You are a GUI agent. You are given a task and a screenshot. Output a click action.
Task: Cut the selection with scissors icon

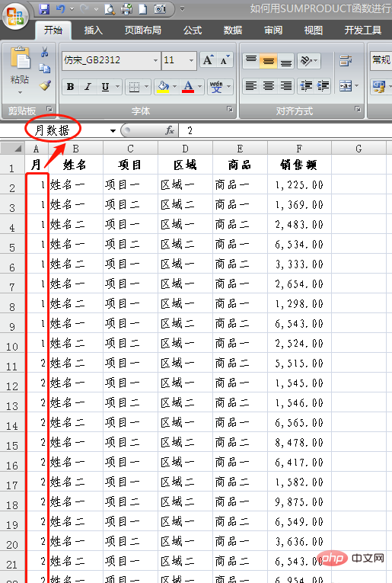[x=45, y=53]
